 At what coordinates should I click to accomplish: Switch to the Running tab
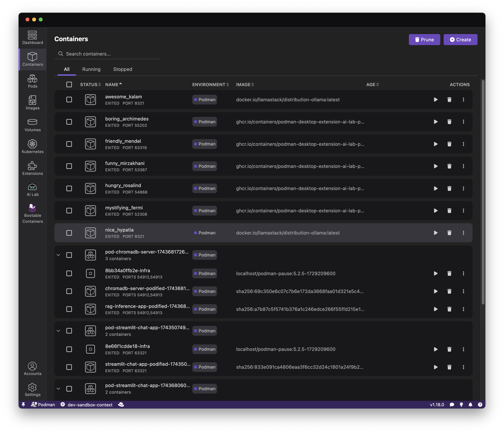pyautogui.click(x=91, y=69)
